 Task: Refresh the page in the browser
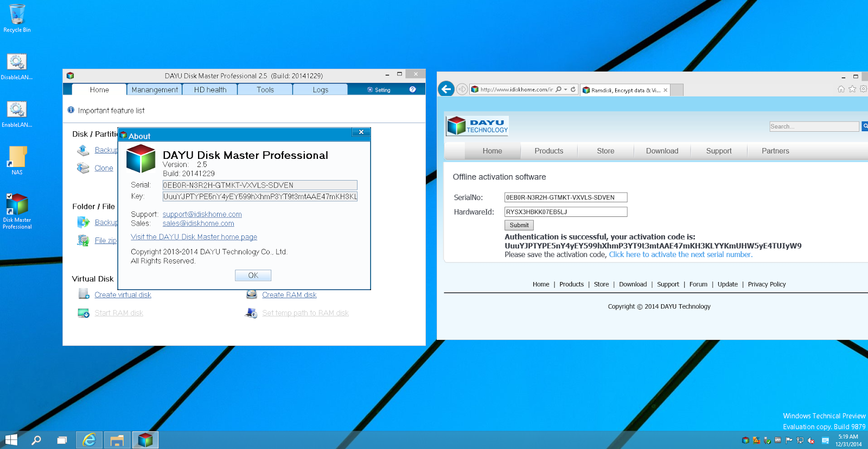[x=573, y=89]
